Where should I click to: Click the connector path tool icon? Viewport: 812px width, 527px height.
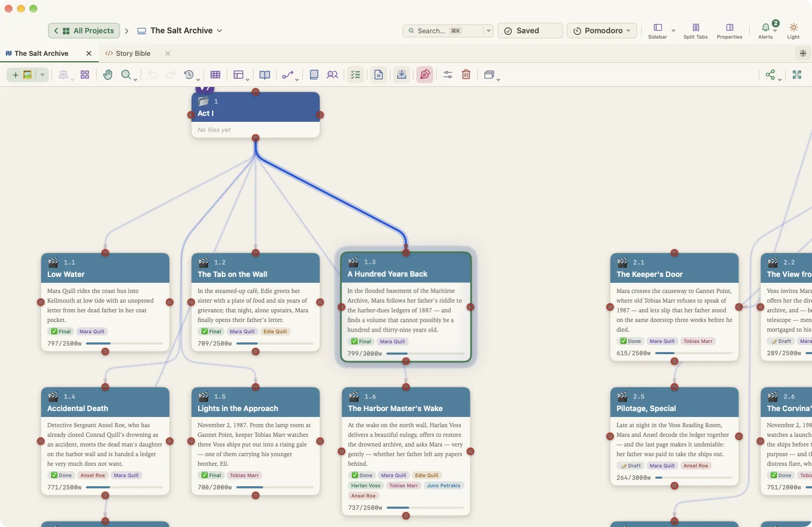288,75
